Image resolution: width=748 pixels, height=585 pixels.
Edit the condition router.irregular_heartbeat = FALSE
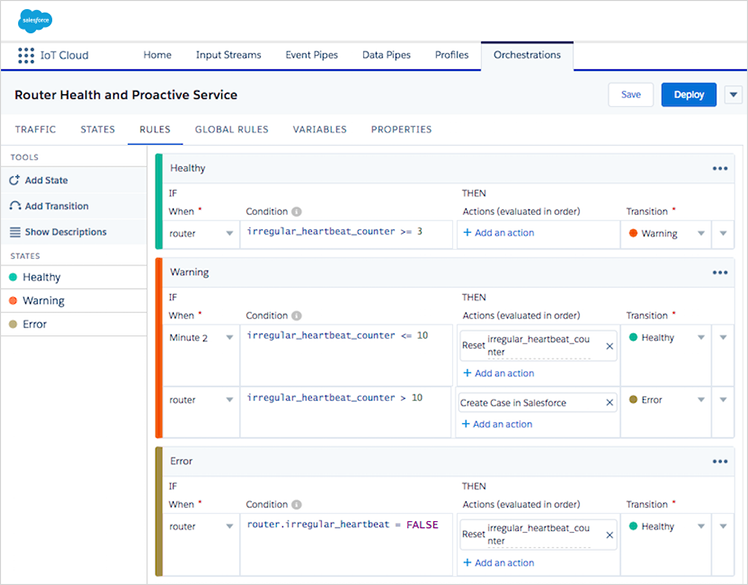(x=346, y=544)
